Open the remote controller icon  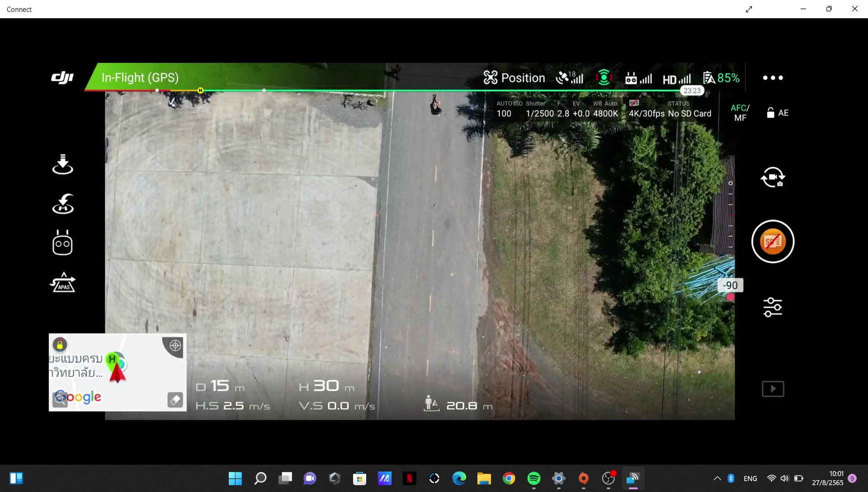click(x=62, y=243)
